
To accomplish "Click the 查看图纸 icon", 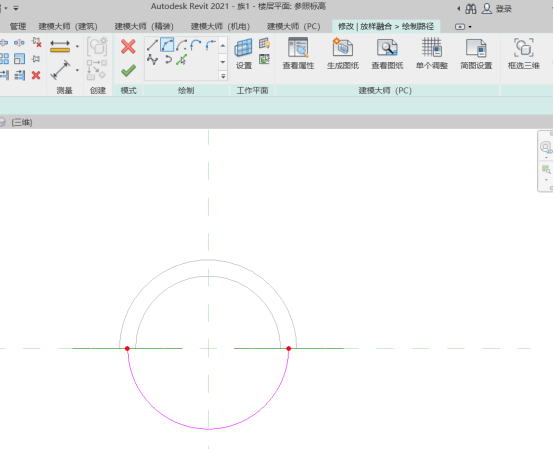I will coord(387,47).
